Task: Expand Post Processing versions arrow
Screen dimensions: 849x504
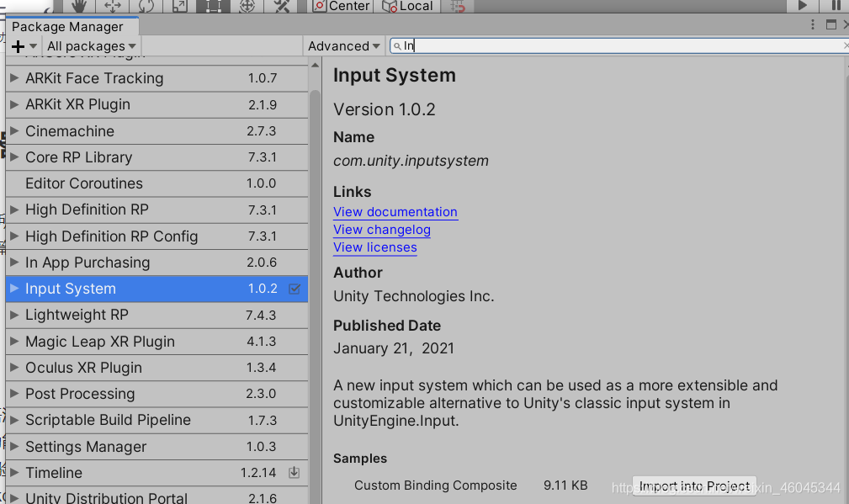Action: point(14,394)
